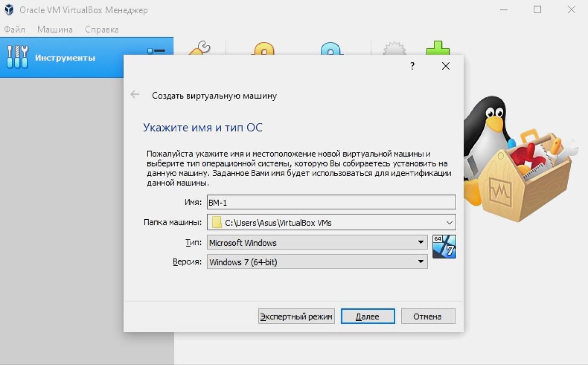Click the title Создать виртуальную машину

click(x=214, y=96)
